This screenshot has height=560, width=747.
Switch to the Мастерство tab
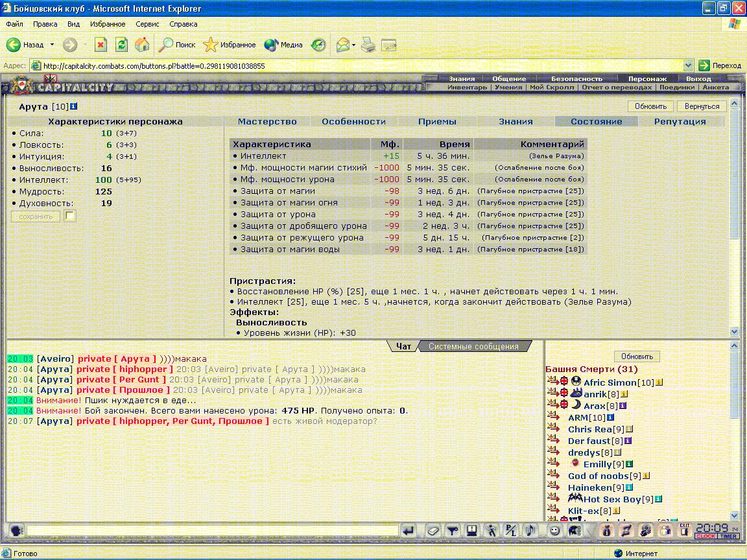click(x=267, y=121)
